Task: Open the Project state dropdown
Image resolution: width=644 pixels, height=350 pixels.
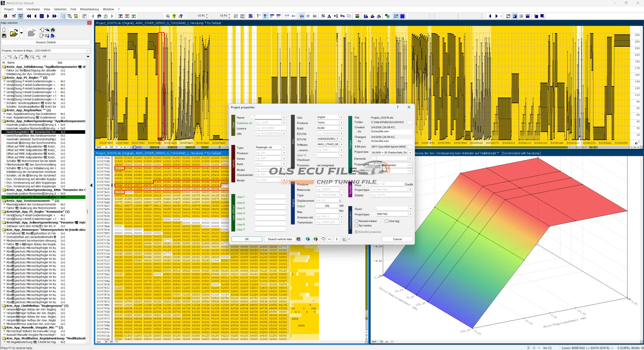Action: click(x=410, y=165)
